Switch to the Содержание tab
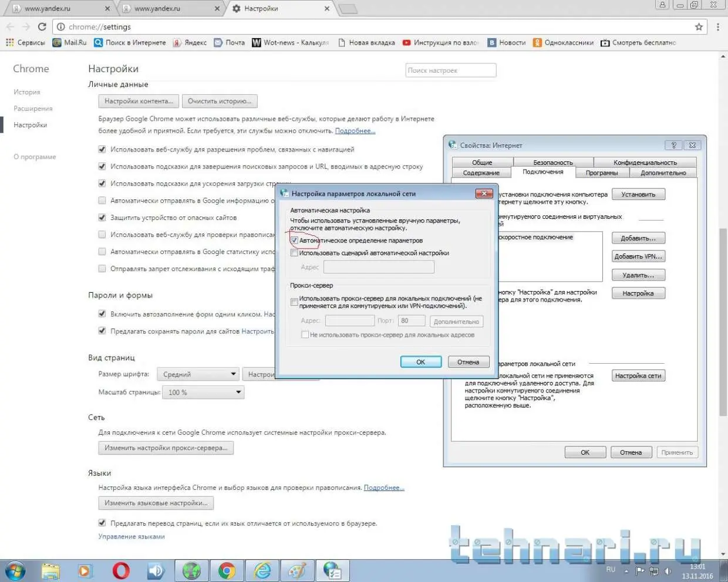Image resolution: width=728 pixels, height=582 pixels. point(481,172)
